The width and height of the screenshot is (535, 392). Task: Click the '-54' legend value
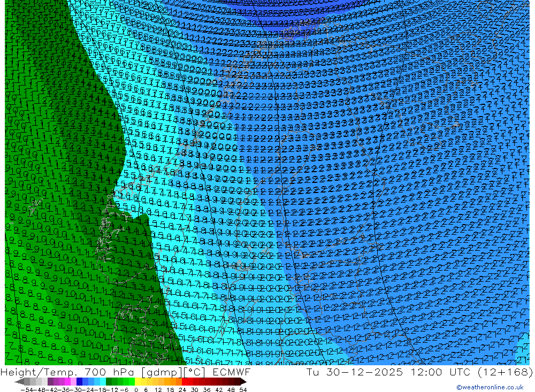coord(27,390)
